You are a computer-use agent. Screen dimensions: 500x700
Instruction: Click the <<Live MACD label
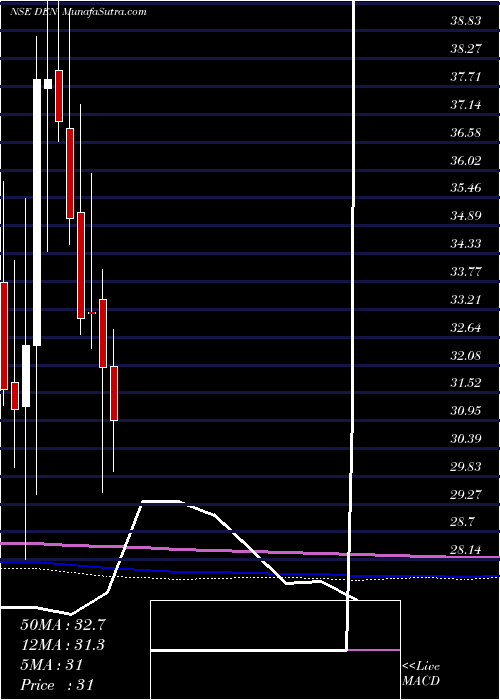[x=421, y=673]
